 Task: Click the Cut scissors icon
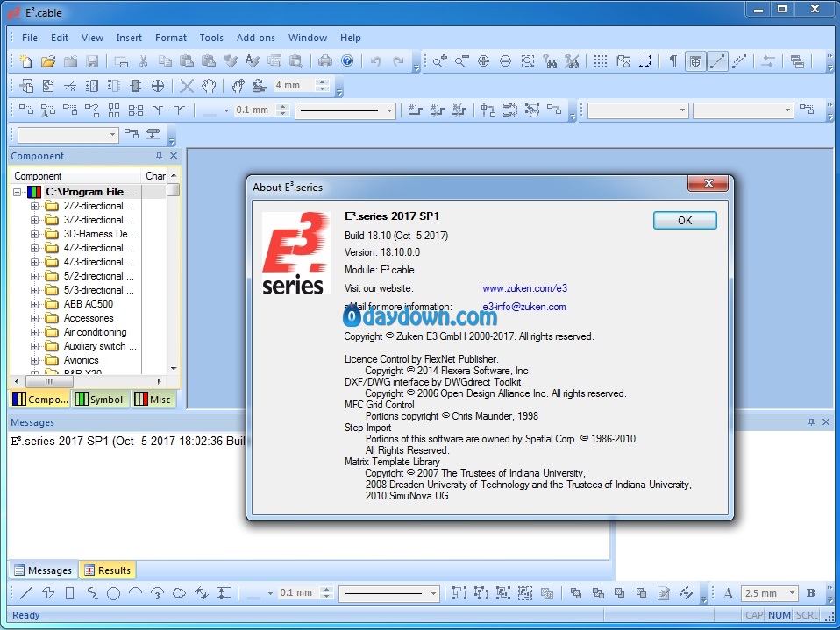(143, 61)
